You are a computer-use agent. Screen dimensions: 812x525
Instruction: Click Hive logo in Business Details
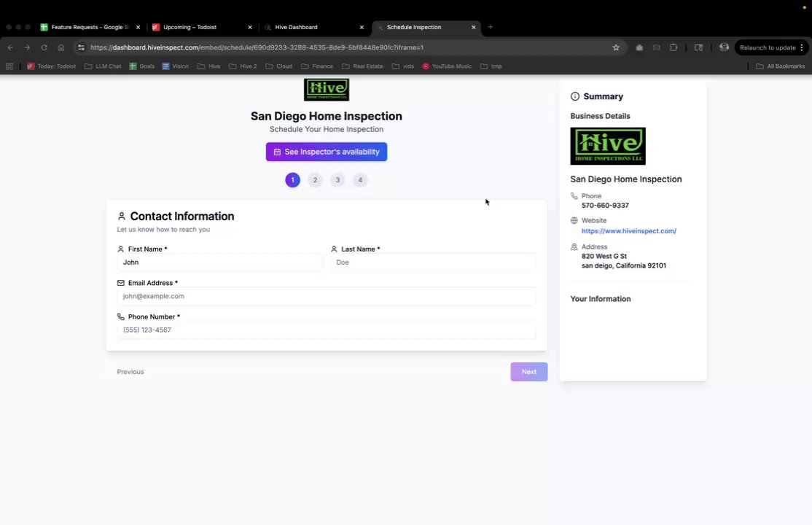[608, 146]
